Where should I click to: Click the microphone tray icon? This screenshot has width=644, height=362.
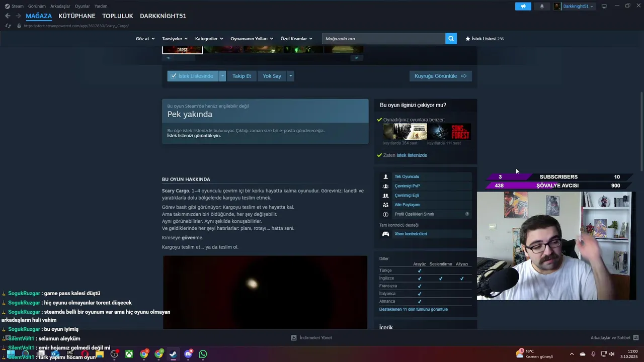[x=593, y=354]
